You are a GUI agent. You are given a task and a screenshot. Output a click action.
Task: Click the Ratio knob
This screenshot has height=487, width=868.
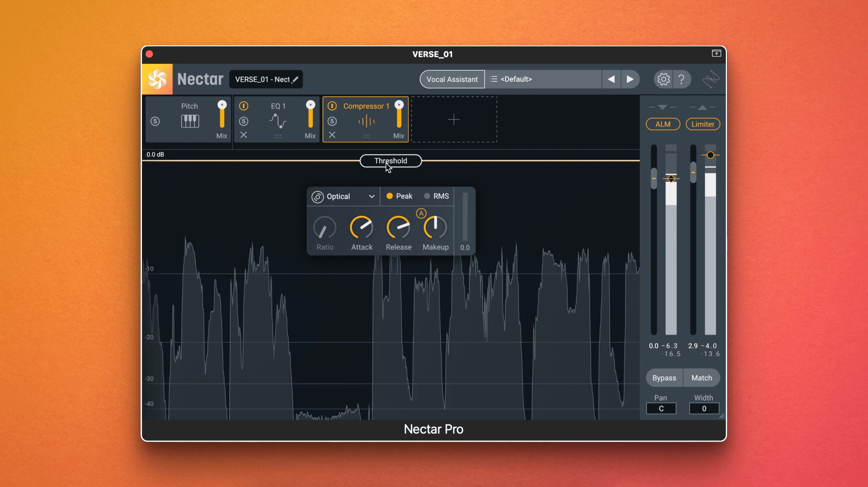324,228
